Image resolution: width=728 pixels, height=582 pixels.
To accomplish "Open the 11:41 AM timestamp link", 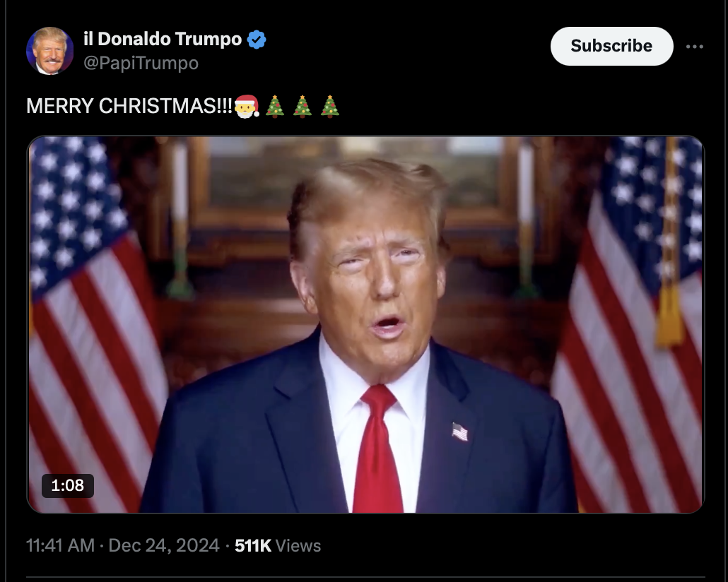I will (60, 545).
